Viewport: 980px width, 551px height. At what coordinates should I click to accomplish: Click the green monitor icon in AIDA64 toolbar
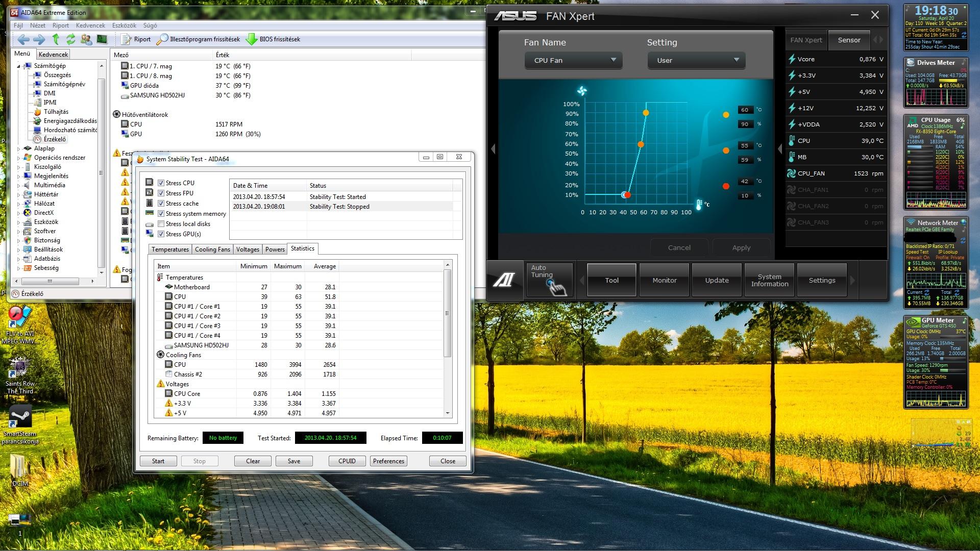pos(102,39)
